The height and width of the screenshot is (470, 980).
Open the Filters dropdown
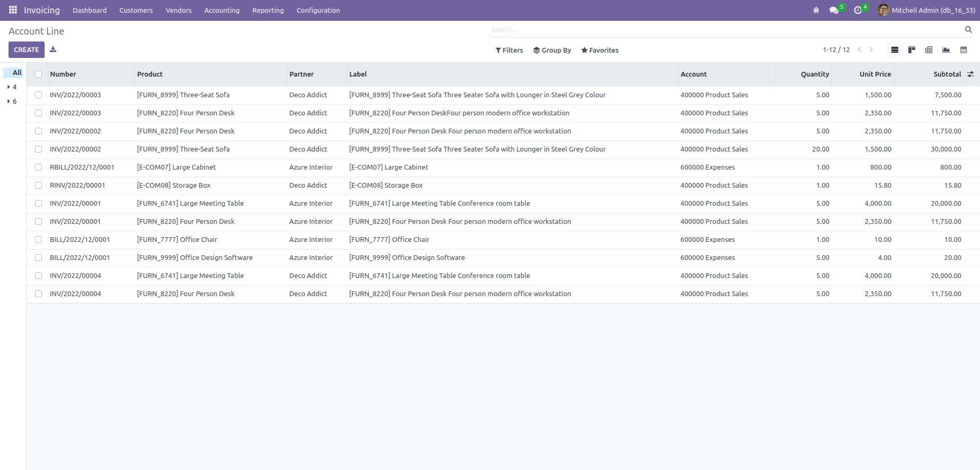[x=509, y=50]
